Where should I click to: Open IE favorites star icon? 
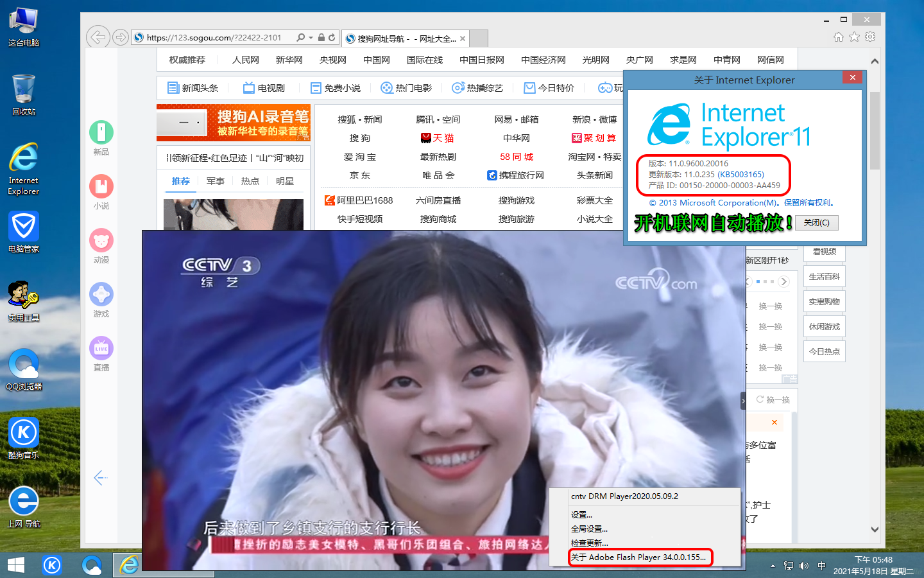(854, 37)
